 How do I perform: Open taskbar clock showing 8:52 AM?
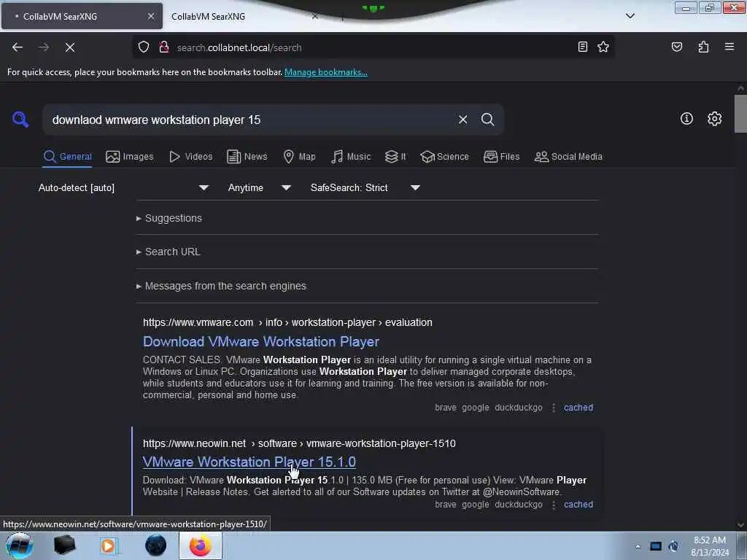click(x=709, y=546)
